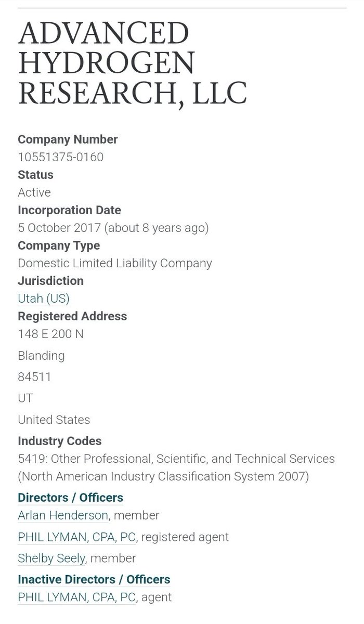Click the street address 148 E 200 N
This screenshot has width=364, height=624.
[50, 334]
